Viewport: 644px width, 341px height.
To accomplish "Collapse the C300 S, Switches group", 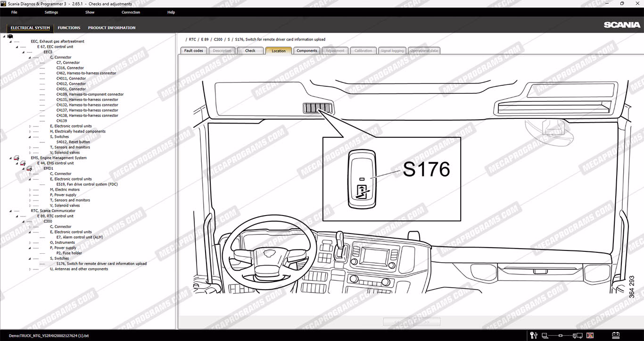I will click(29, 258).
